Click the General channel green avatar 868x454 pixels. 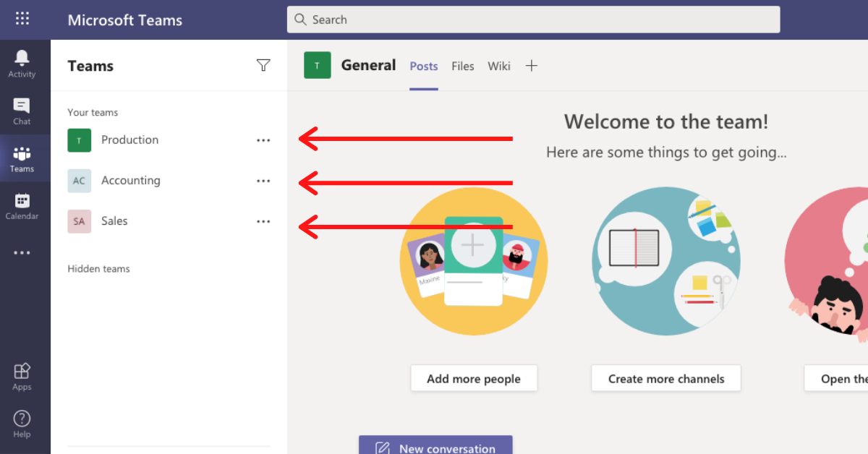point(318,65)
